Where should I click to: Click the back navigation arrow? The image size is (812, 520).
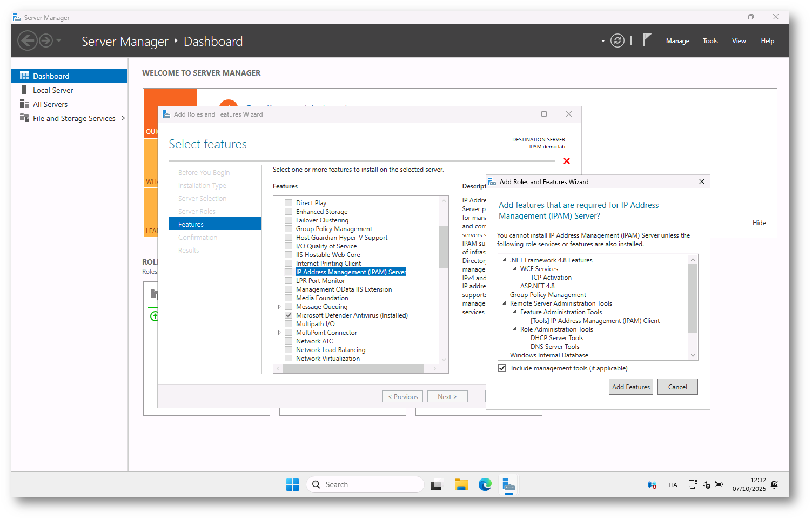[x=28, y=41]
